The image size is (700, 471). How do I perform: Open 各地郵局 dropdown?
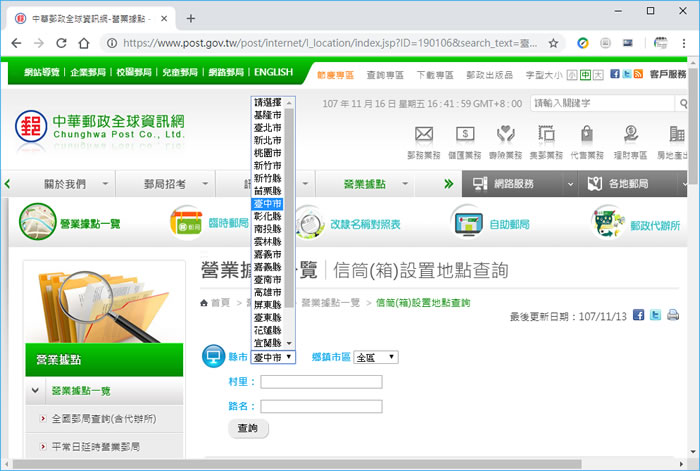click(633, 183)
